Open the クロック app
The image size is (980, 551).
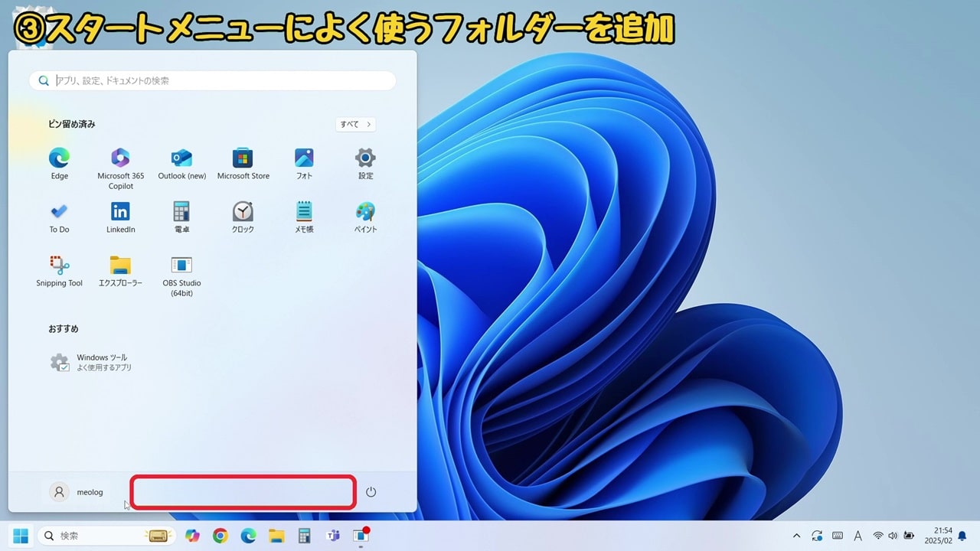[243, 217]
